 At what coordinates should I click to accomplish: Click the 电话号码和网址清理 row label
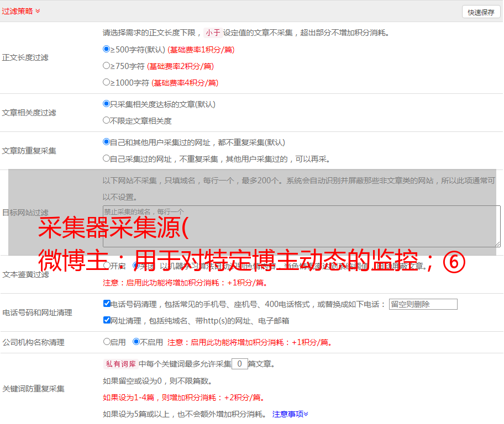pos(37,312)
